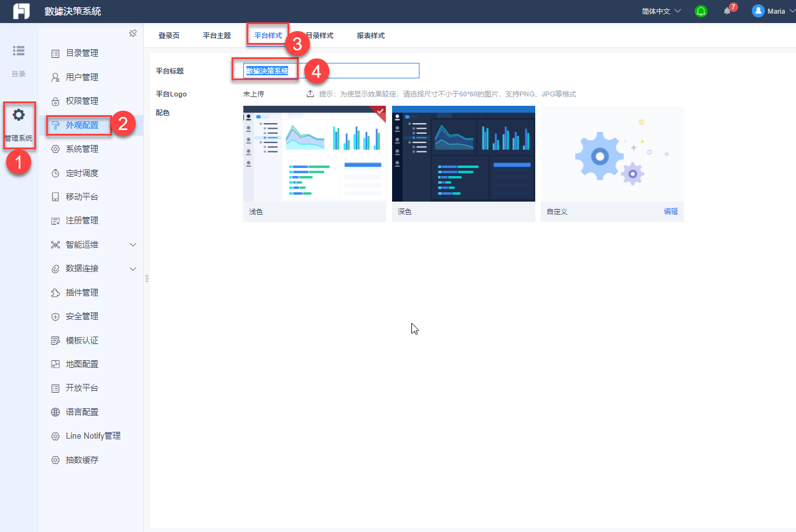Click the green message bell icon

click(x=701, y=11)
